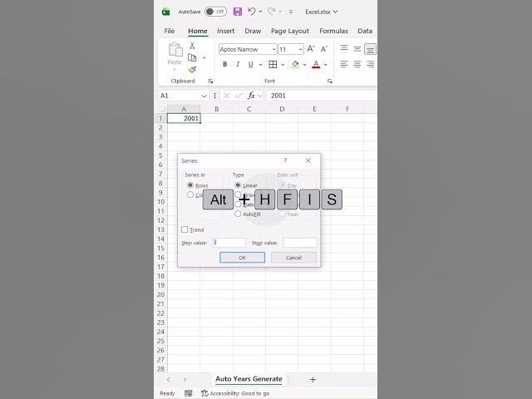The image size is (532, 399).
Task: Expand the Undo history dropdown
Action: pos(260,12)
